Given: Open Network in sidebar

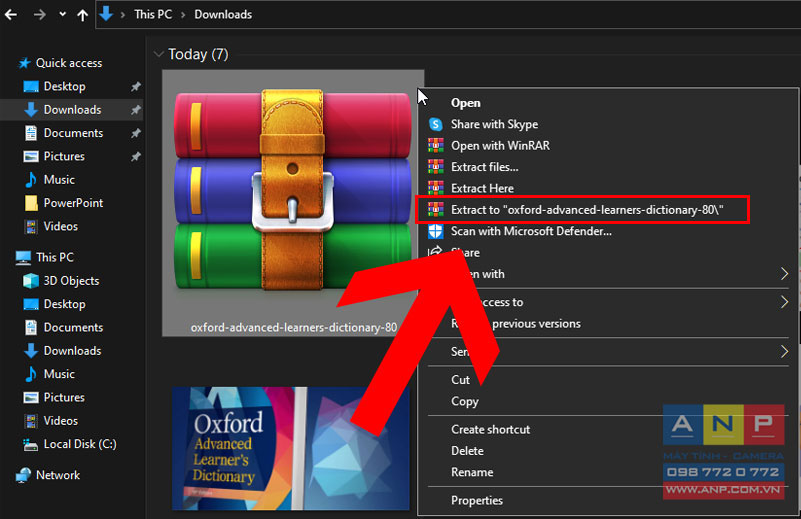Looking at the screenshot, I should 58,475.
